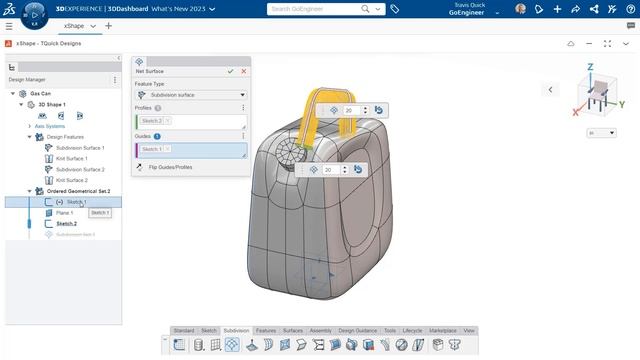The image size is (640, 360).
Task: Select Knit Surface 2 in tree
Action: (71, 180)
